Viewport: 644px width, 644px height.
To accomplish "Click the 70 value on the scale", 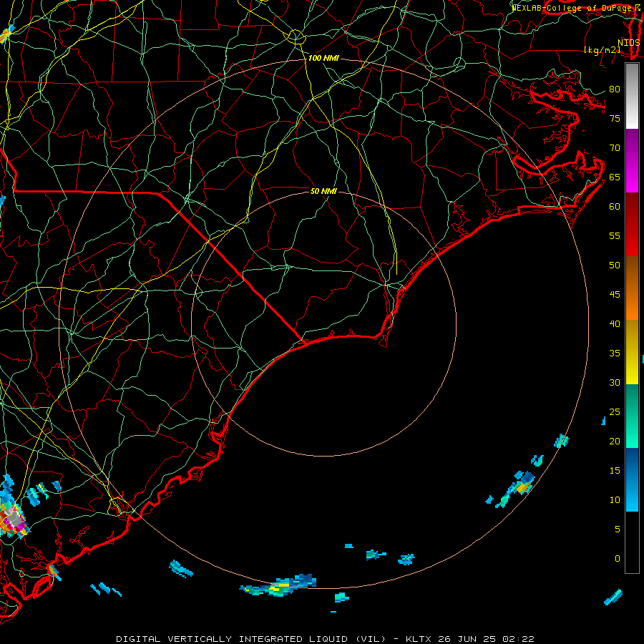I will (x=615, y=148).
